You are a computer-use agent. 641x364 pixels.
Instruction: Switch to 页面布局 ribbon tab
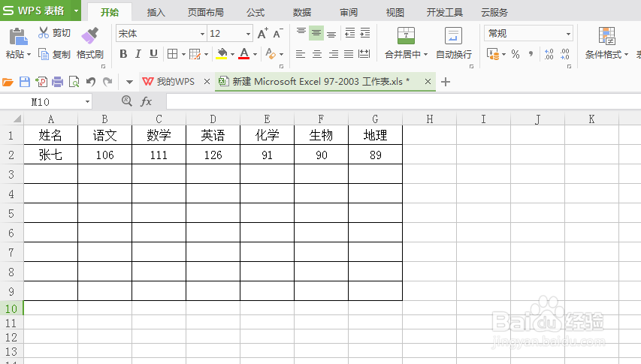pyautogui.click(x=206, y=13)
